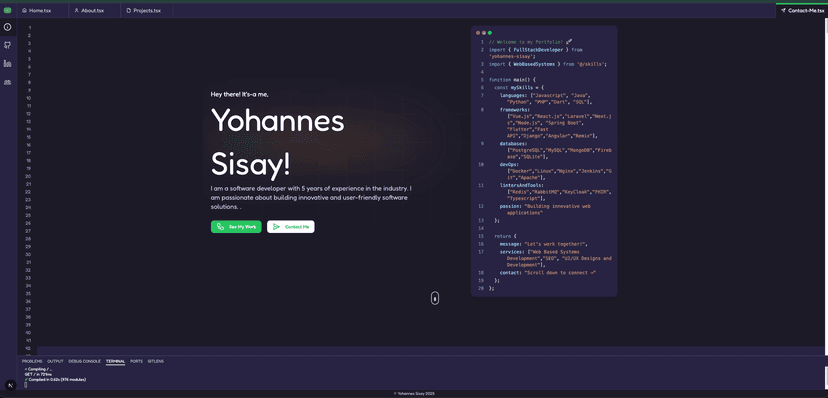828x398 pixels.
Task: Switch to the About.tsx tab
Action: click(x=95, y=11)
